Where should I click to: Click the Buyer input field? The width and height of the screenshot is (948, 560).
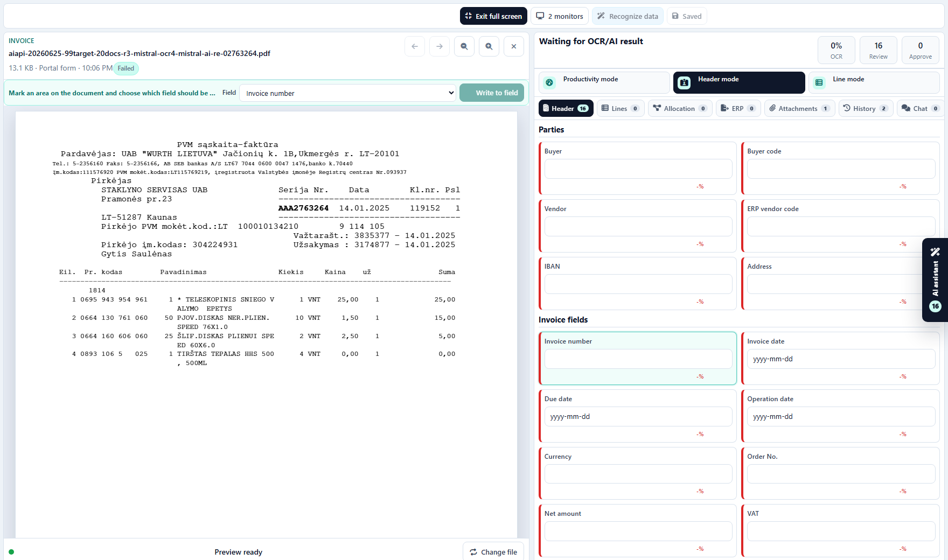tap(638, 169)
